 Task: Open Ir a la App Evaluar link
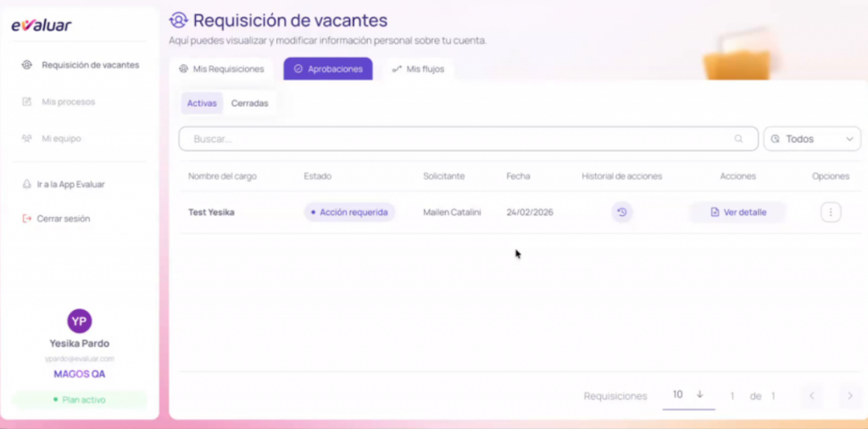click(70, 184)
